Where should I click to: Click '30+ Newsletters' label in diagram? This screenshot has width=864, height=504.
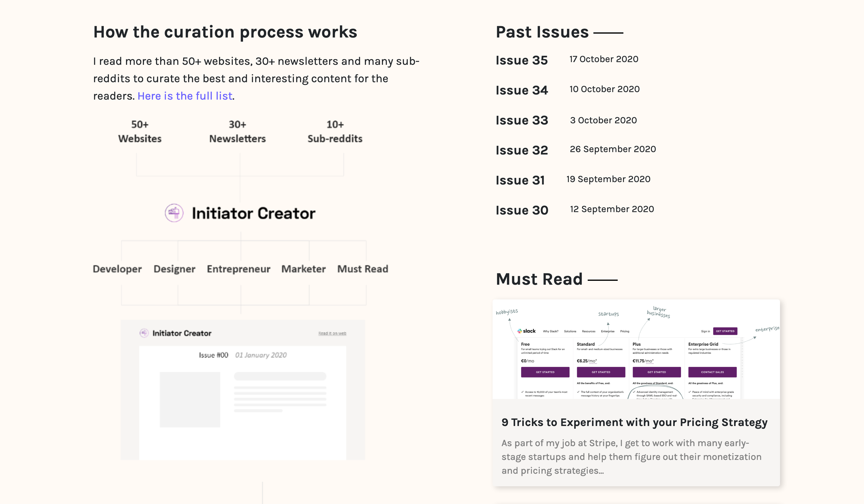pos(238,131)
